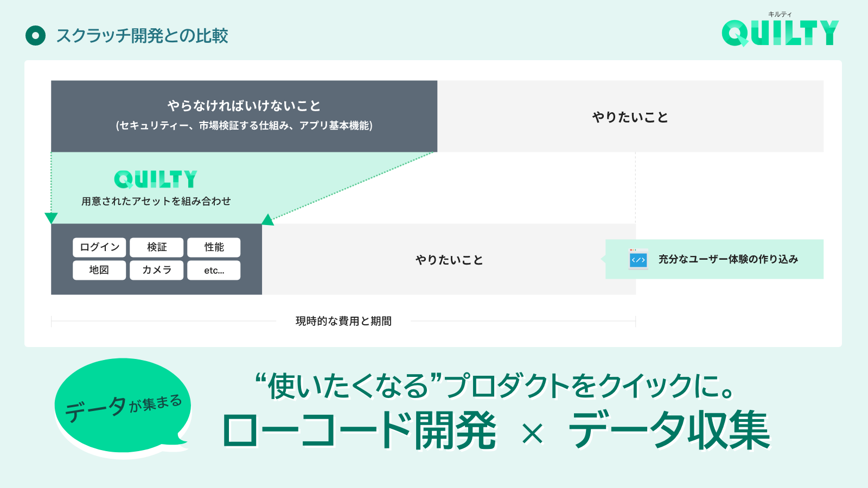Image resolution: width=868 pixels, height=488 pixels.
Task: Click the heading スクラッチ開発との比較
Action: point(142,36)
